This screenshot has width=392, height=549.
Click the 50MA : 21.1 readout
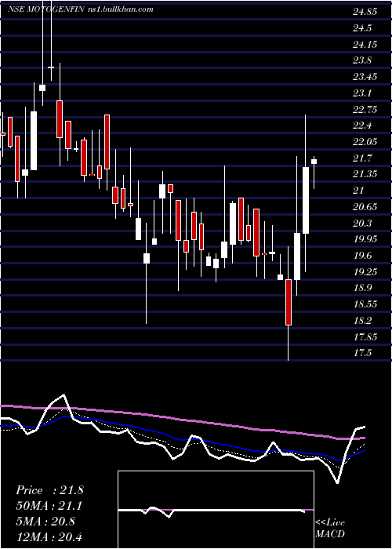click(x=49, y=506)
